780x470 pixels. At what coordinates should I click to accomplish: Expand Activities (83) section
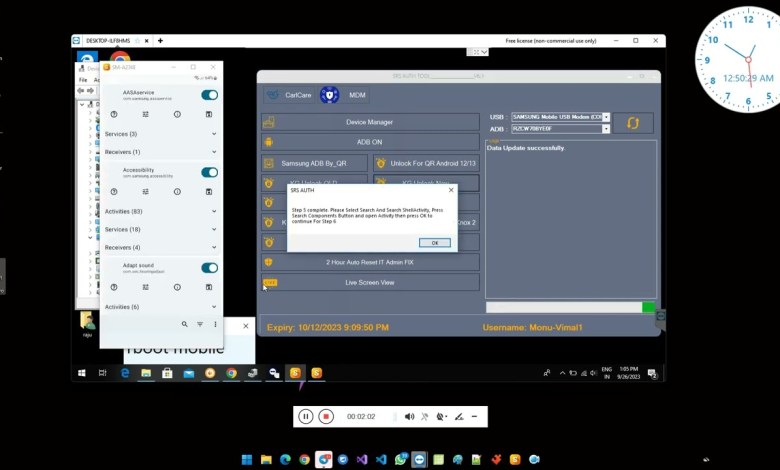pos(161,211)
